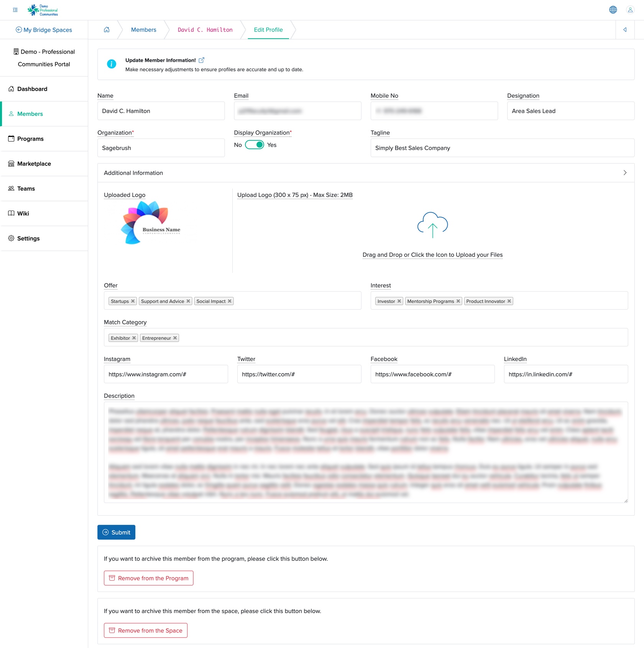Remove the Product Innovator tag
This screenshot has width=644, height=648.
(x=509, y=301)
